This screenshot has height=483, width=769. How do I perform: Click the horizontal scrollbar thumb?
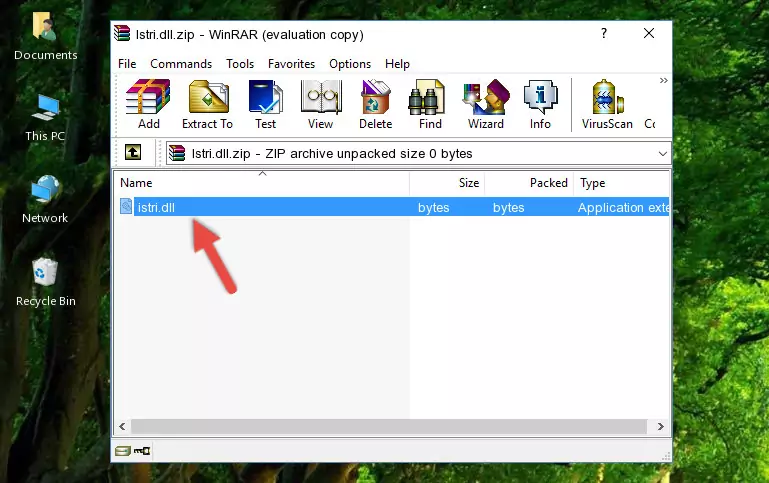[x=389, y=427]
